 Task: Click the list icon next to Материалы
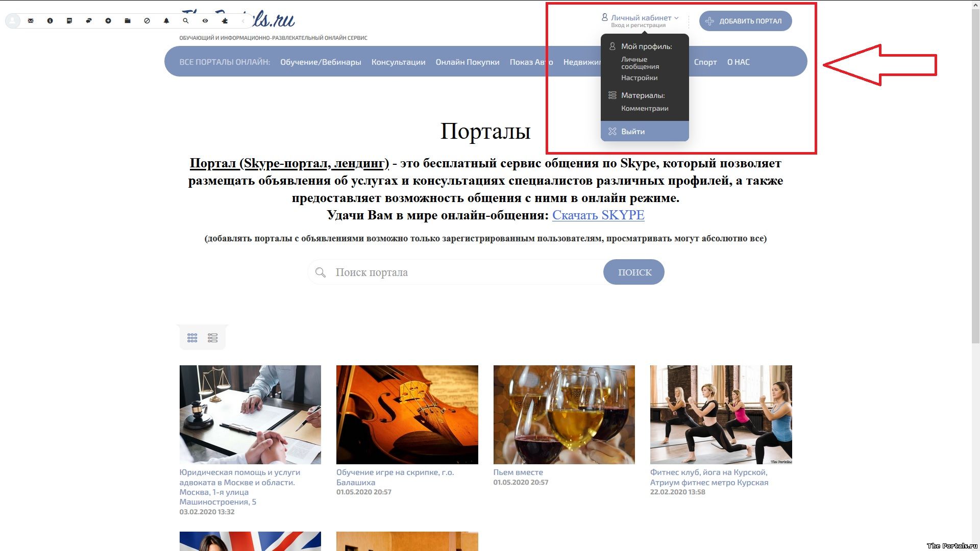[x=612, y=95]
